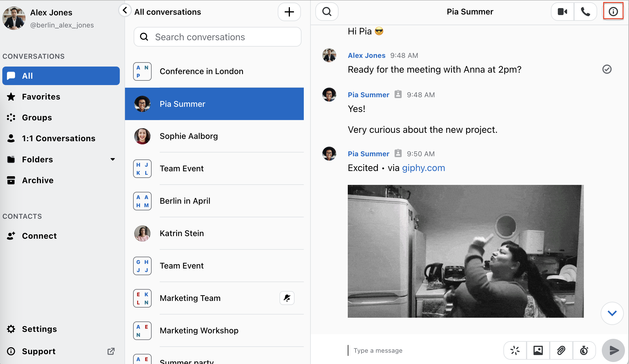Send a ping with the ping icon
The height and width of the screenshot is (364, 629).
point(515,350)
